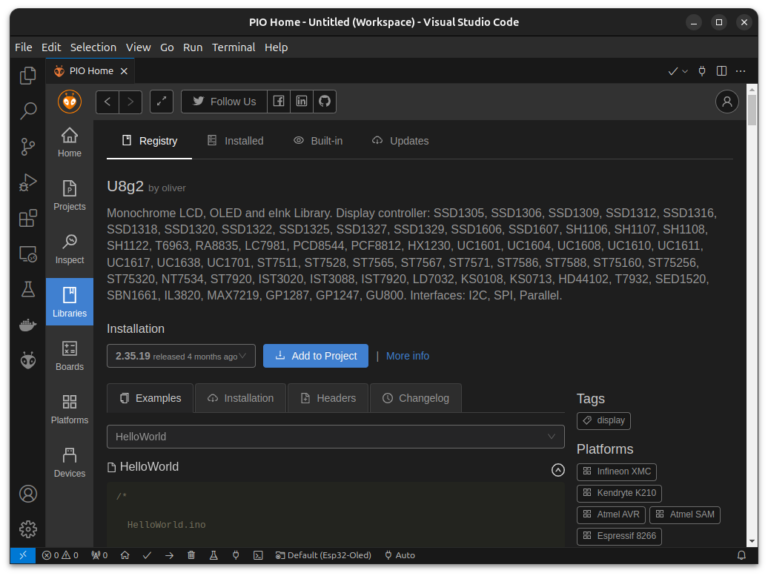Switch to the Installed tab
768x576 pixels.
point(235,141)
